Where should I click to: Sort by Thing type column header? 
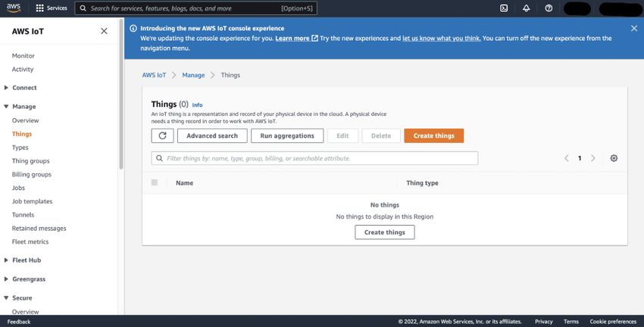pos(422,183)
